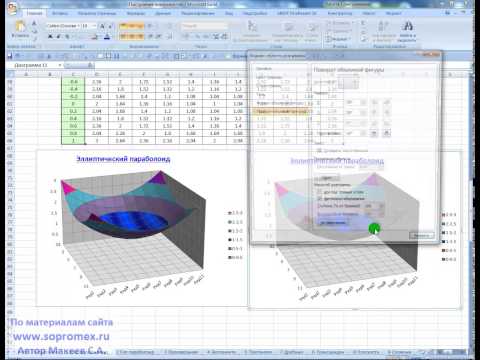Switch to the Главная ribbon tab

point(35,13)
